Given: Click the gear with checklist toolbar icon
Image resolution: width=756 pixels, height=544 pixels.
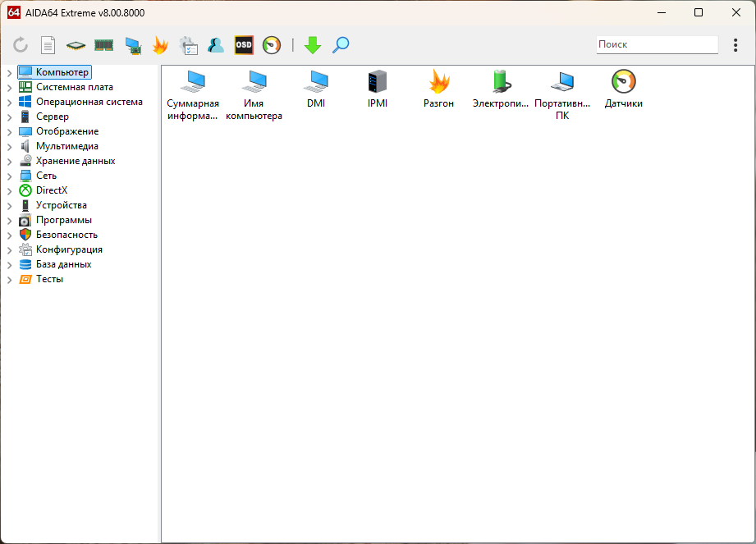Looking at the screenshot, I should coord(189,46).
